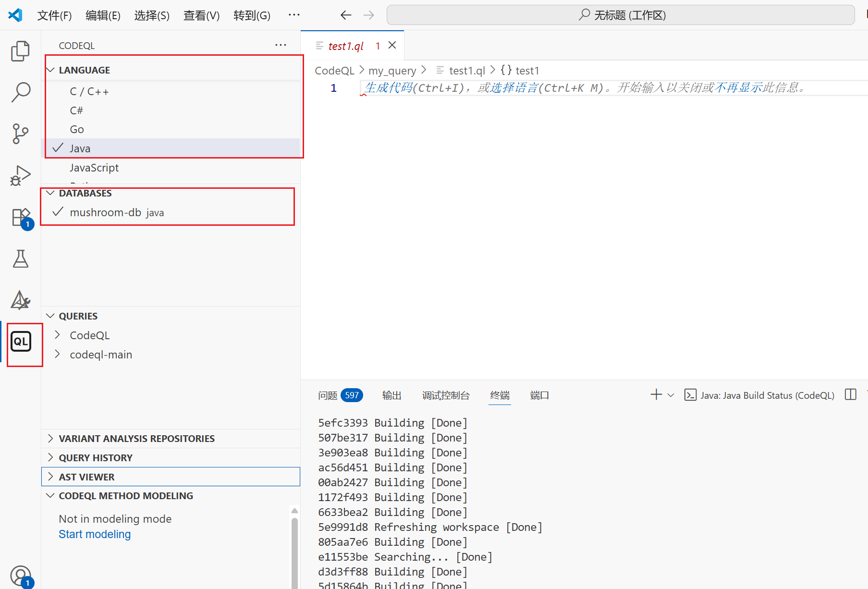Click 生成代码 link in the editor hint
This screenshot has width=868, height=589.
388,88
